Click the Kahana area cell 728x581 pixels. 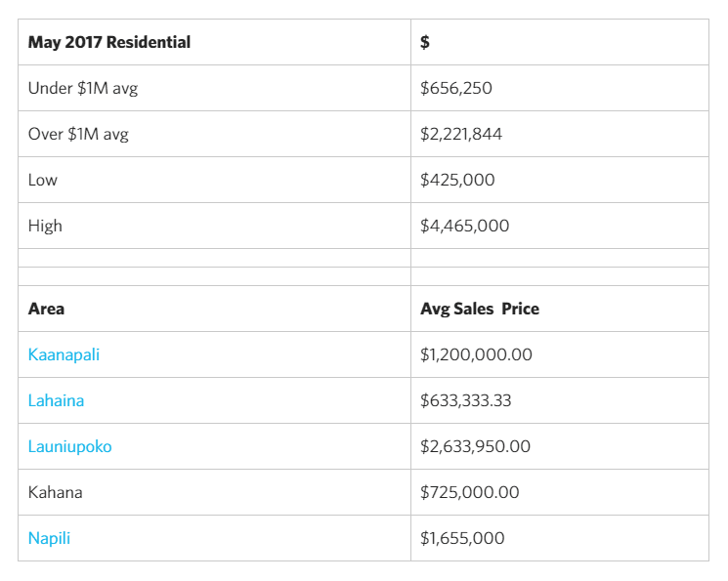(55, 492)
